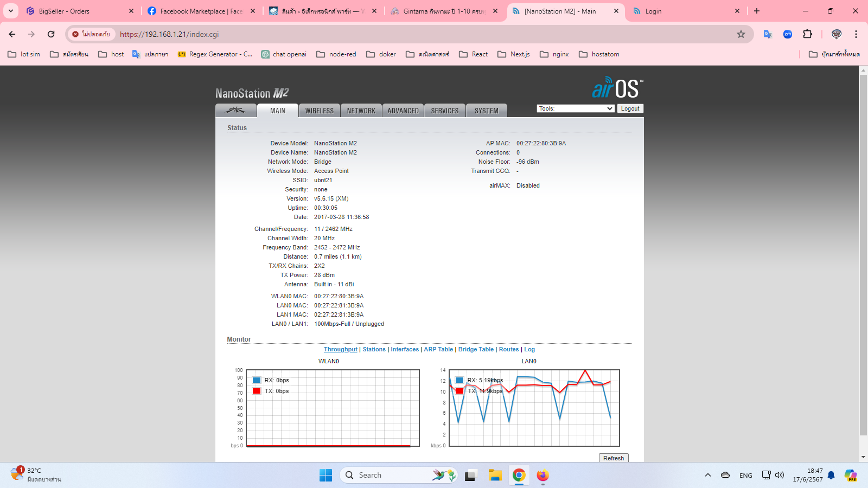Open the Stations monitor link
This screenshot has width=868, height=488.
(x=374, y=350)
